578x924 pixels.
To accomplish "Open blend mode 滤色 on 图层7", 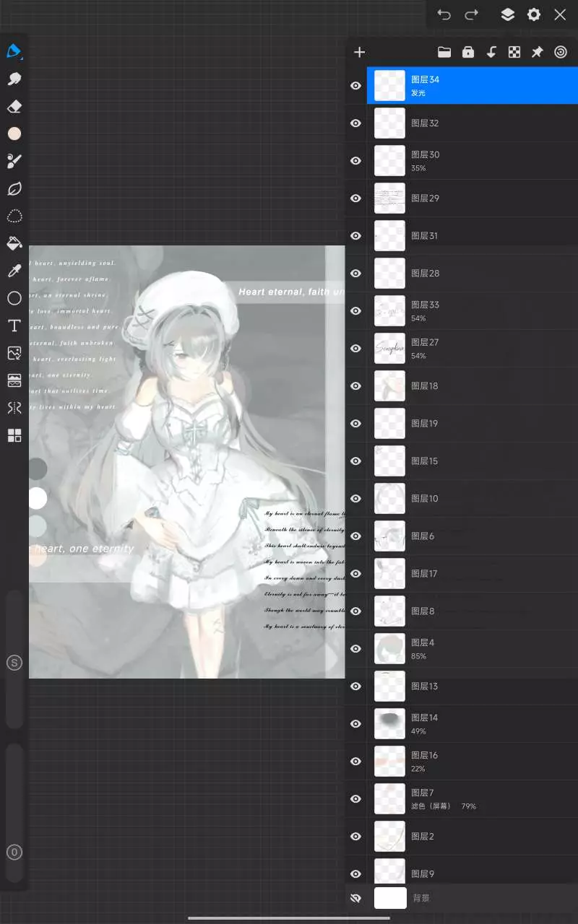I will pyautogui.click(x=431, y=806).
